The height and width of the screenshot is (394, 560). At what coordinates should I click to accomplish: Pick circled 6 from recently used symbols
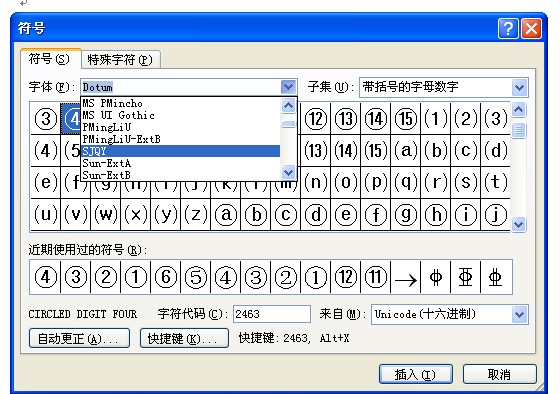[166, 277]
